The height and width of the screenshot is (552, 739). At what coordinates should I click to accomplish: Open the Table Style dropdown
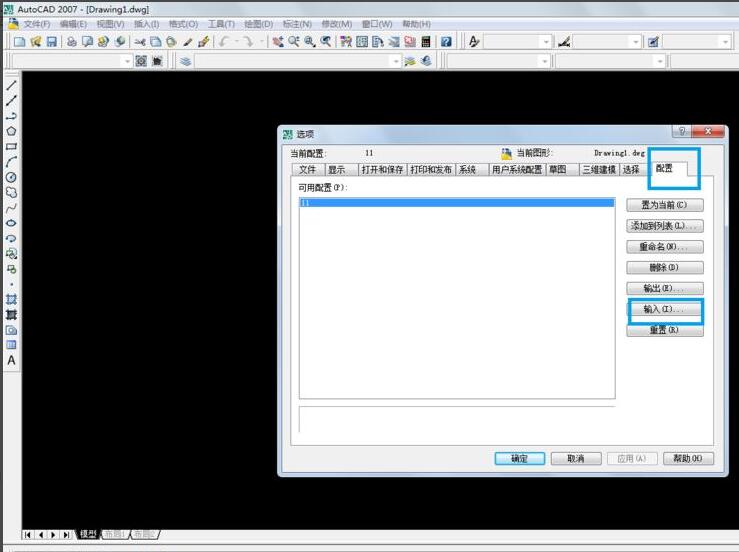pos(725,42)
